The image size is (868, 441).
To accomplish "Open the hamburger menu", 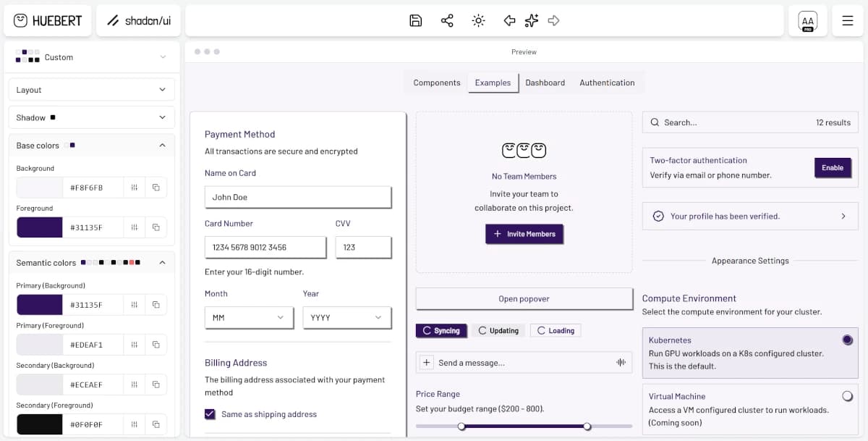I will tap(847, 20).
